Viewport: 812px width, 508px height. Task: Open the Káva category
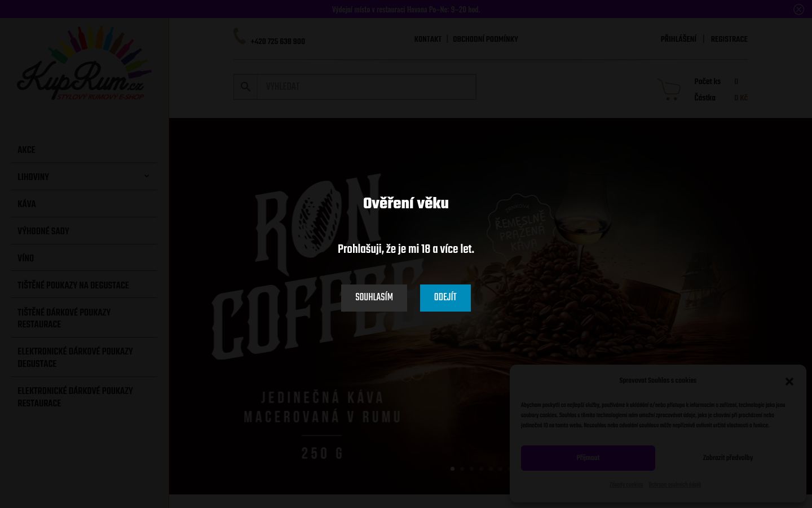point(27,204)
